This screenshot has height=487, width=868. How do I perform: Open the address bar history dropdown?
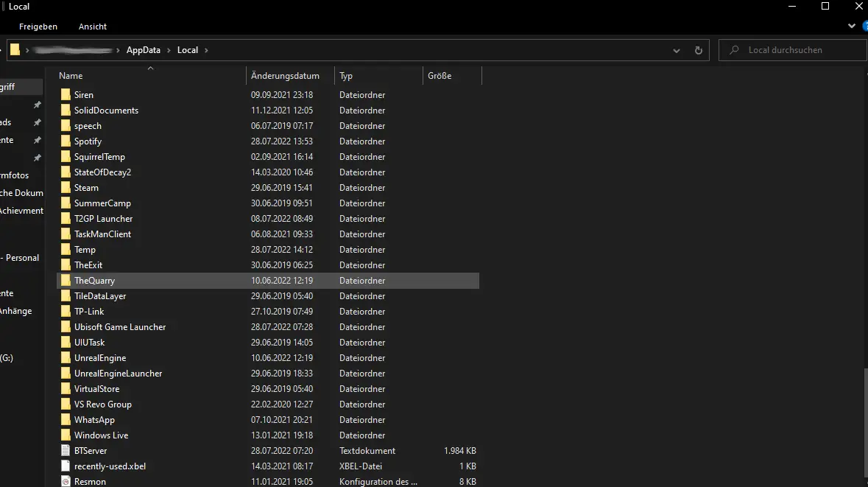point(677,50)
